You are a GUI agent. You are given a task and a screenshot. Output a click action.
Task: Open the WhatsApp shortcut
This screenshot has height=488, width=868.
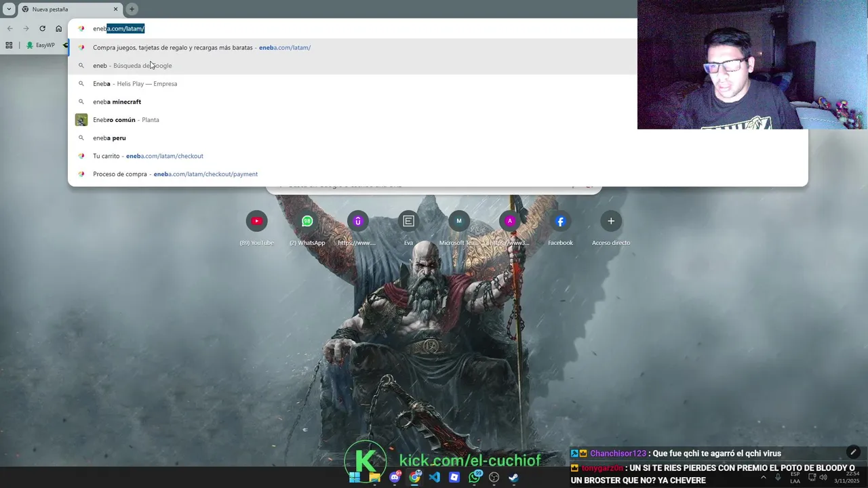click(x=307, y=228)
